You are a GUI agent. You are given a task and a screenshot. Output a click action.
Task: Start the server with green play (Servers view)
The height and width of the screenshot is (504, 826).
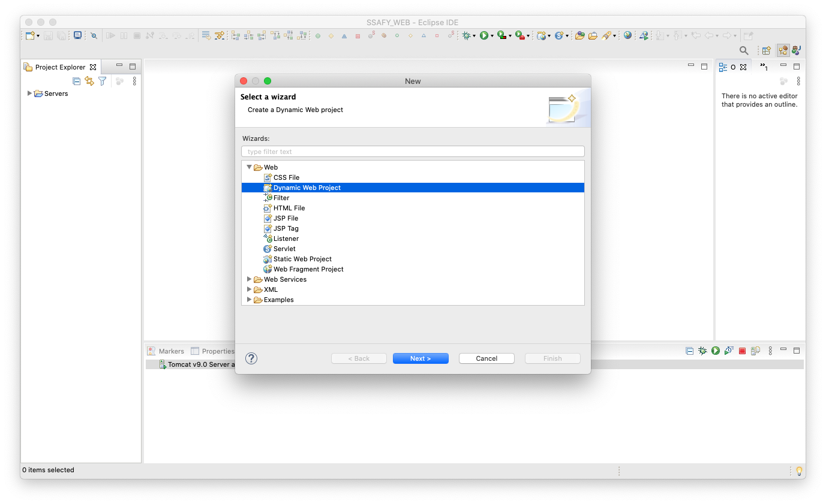[x=716, y=351]
